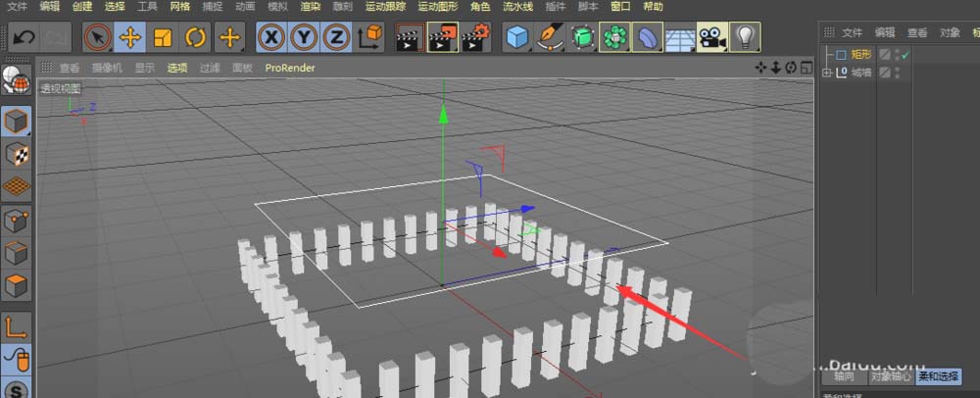Open the Camera objects palette
Screen dimensions: 980x398
coord(712,38)
